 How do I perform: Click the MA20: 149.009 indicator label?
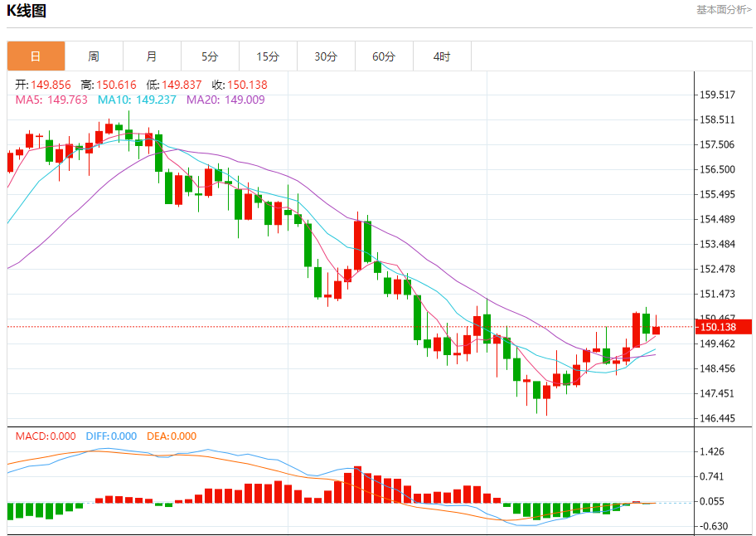[225, 100]
